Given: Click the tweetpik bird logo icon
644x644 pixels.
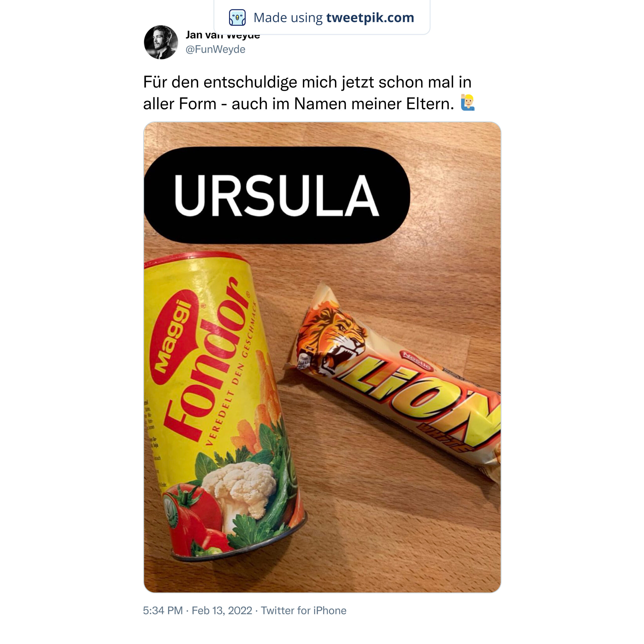Looking at the screenshot, I should (x=237, y=18).
